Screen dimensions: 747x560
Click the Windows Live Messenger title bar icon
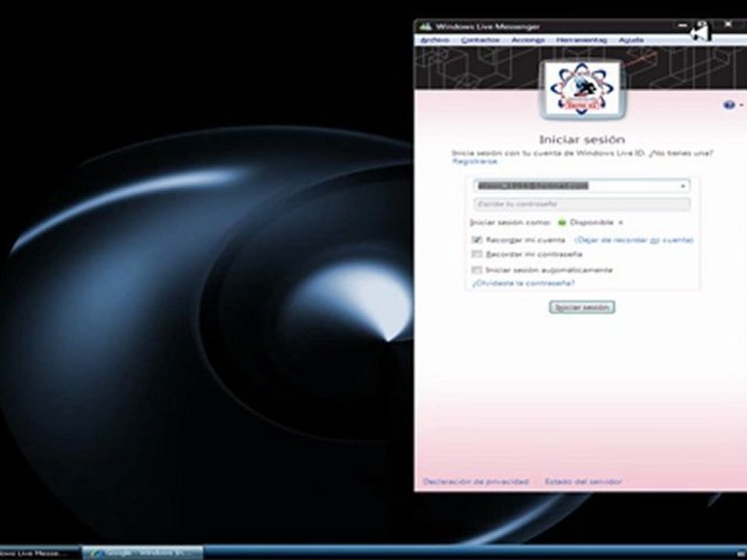tap(426, 26)
